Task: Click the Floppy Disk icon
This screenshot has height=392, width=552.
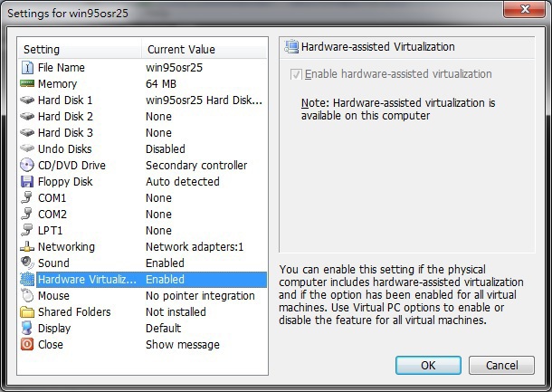Action: click(x=27, y=181)
